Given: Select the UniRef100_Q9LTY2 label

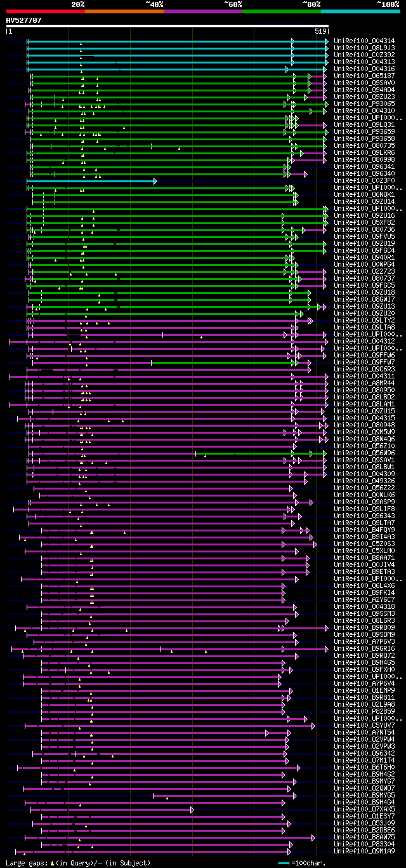Looking at the screenshot, I should [x=364, y=320].
